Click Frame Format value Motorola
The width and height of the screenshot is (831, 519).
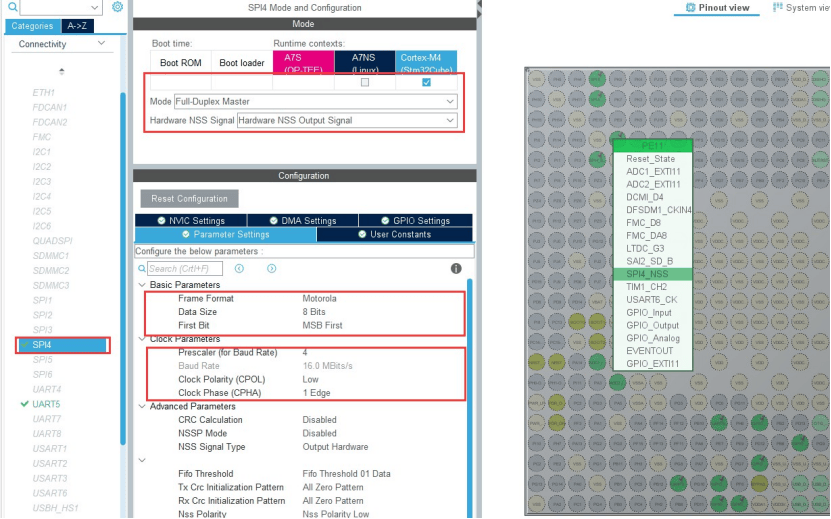tap(319, 298)
